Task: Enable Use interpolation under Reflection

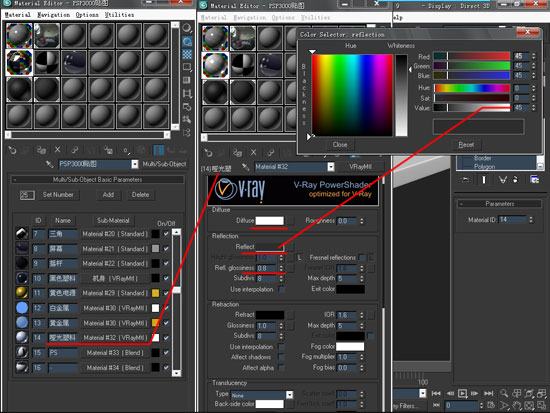Action: pos(281,289)
